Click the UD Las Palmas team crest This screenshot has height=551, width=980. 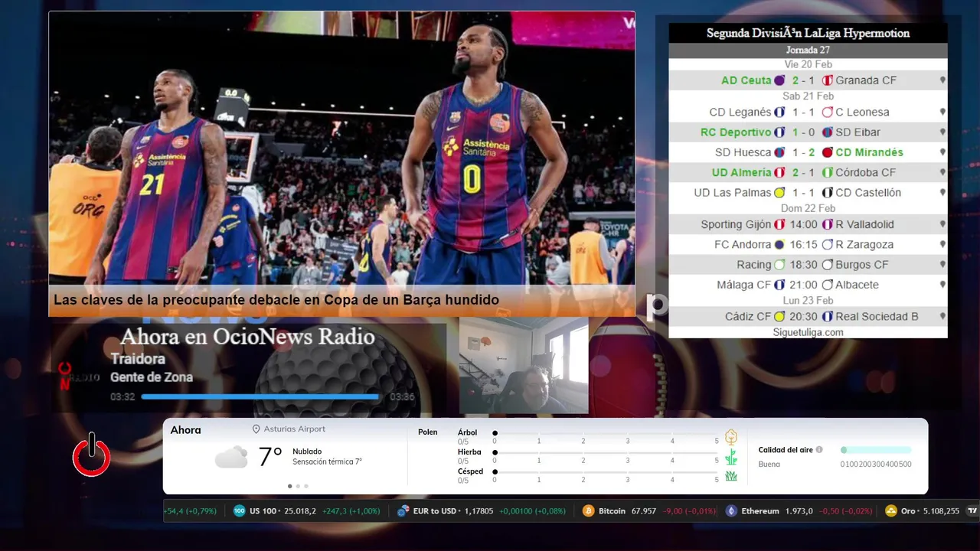779,193
